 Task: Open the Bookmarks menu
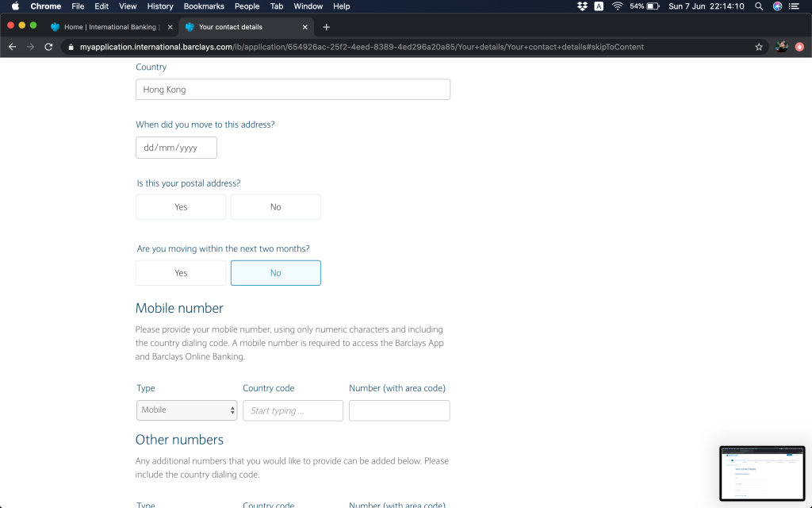pos(204,6)
